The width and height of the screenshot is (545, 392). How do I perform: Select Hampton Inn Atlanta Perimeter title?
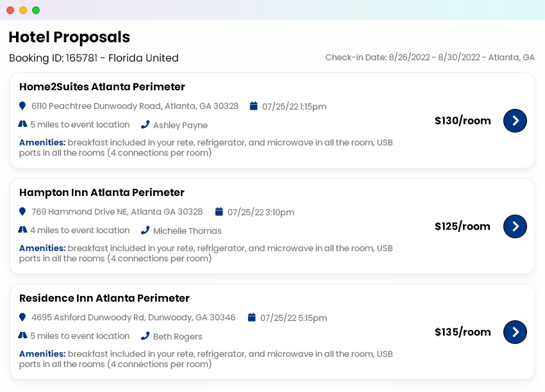click(x=101, y=193)
